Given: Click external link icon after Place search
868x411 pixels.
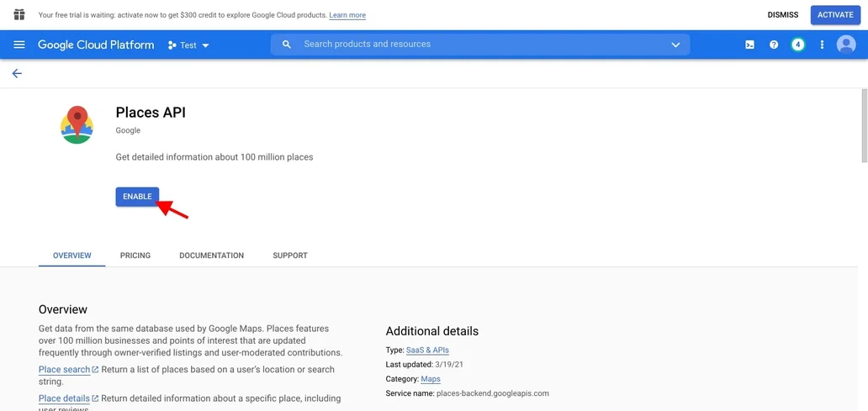Looking at the screenshot, I should (95, 369).
